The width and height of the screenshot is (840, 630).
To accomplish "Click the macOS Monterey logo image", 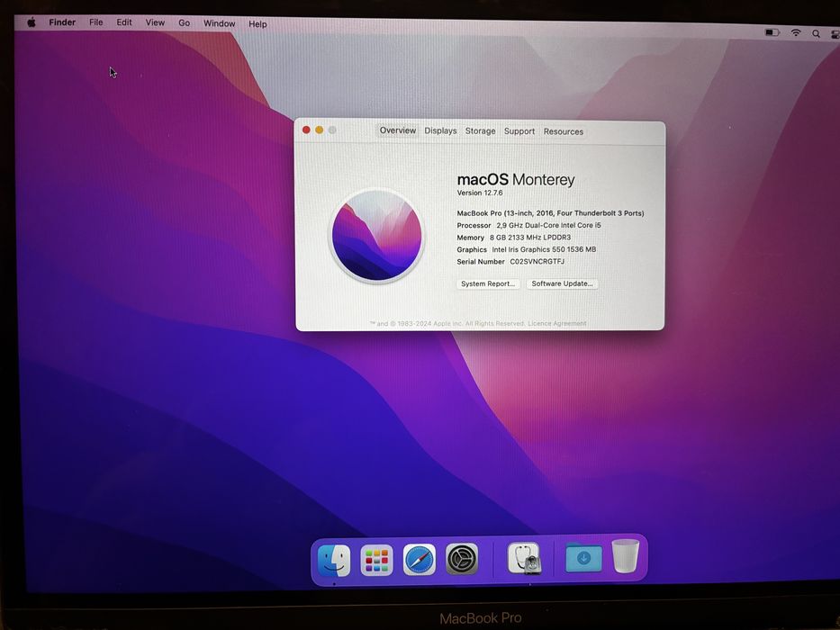I will pyautogui.click(x=376, y=236).
